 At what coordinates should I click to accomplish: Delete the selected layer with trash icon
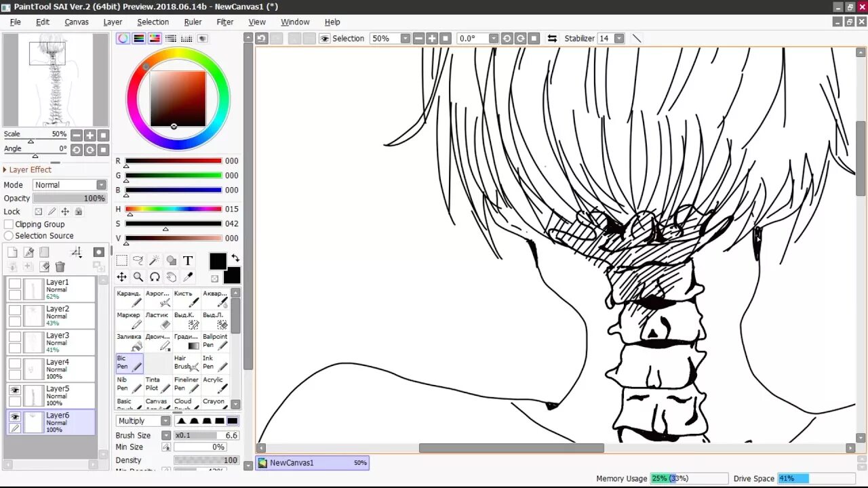[60, 267]
